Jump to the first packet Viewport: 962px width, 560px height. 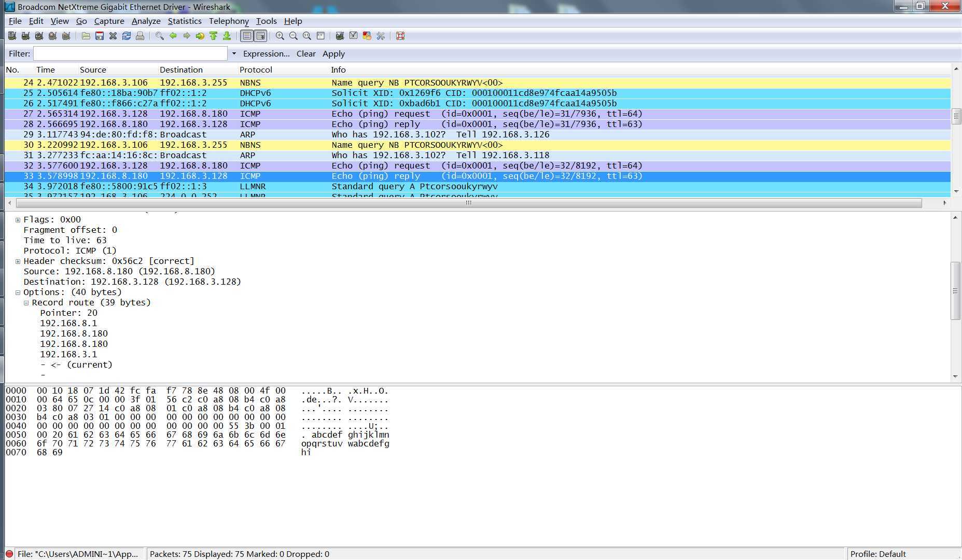(x=214, y=36)
